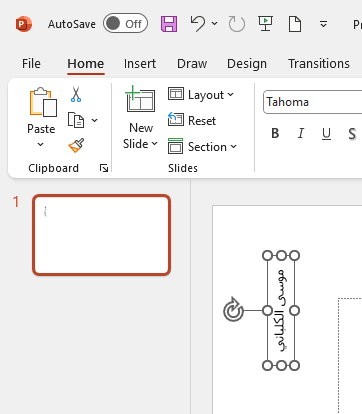
Task: Cut selection with the scissors icon
Action: point(76,94)
